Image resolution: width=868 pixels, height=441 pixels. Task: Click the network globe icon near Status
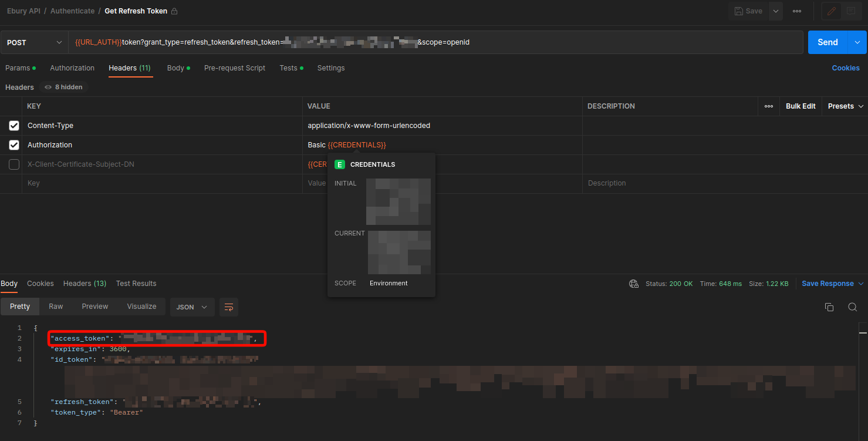coord(634,284)
